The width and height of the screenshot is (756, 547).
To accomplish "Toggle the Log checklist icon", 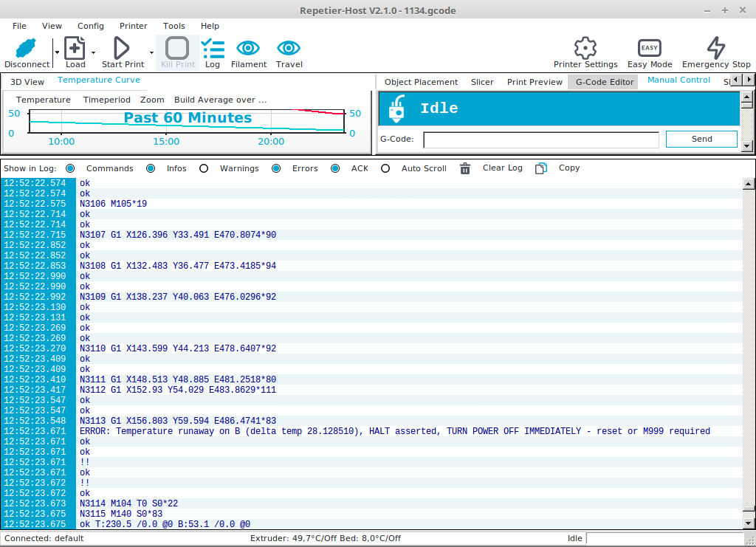I will 213,48.
